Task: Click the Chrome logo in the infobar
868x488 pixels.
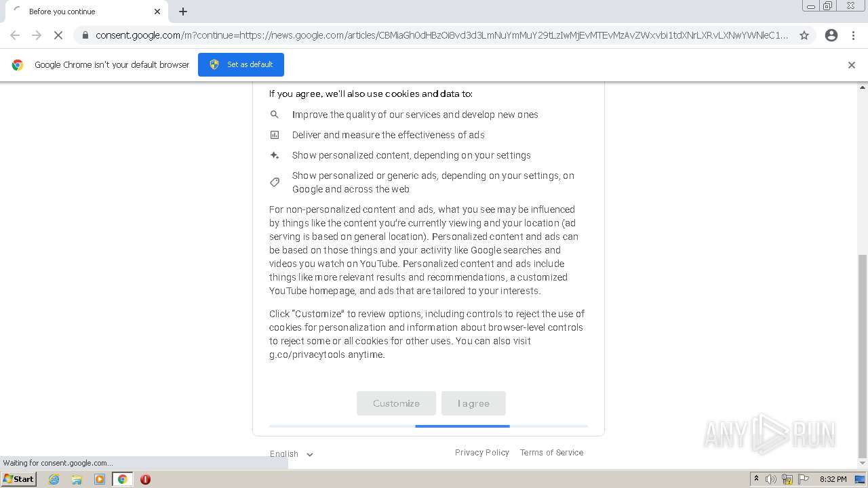Action: click(x=18, y=65)
